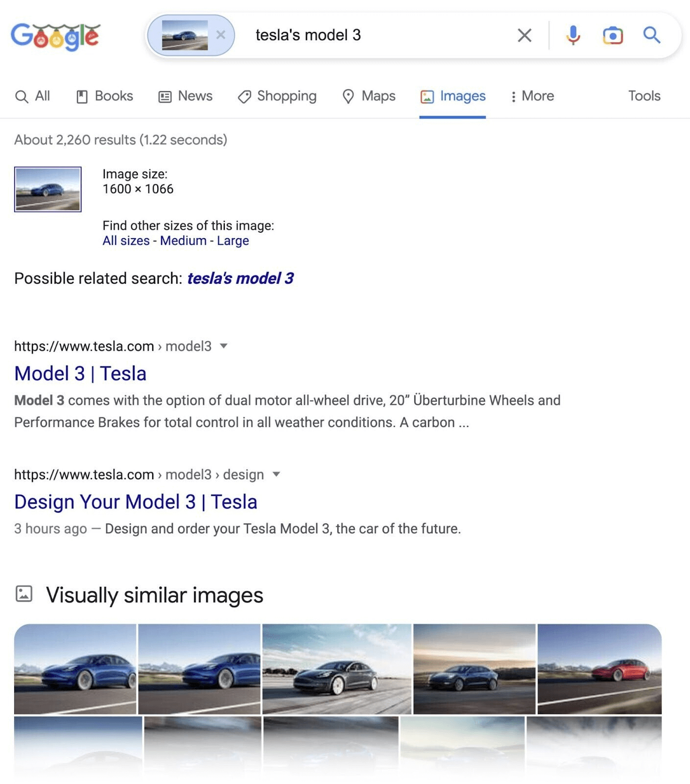Image resolution: width=690 pixels, height=784 pixels.
Task: Open Google Lens camera search icon
Action: [x=612, y=35]
